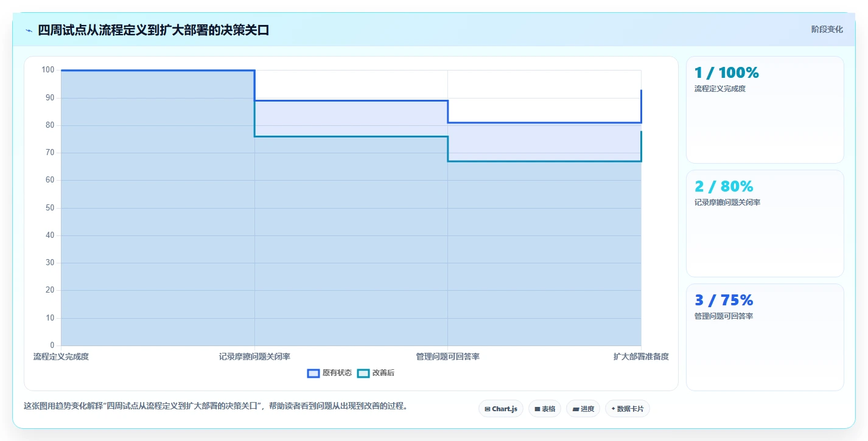The image size is (868, 441).
Task: Click the teal 改善后 legend color box
Action: tap(363, 373)
